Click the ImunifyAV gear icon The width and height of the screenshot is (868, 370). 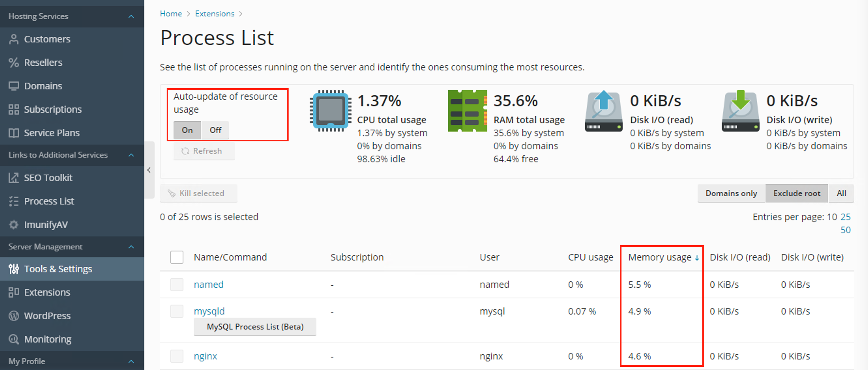(x=14, y=224)
